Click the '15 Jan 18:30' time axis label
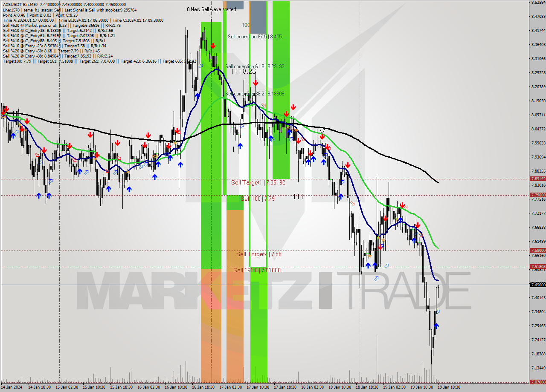The width and height of the screenshot is (546, 392). tap(121, 387)
